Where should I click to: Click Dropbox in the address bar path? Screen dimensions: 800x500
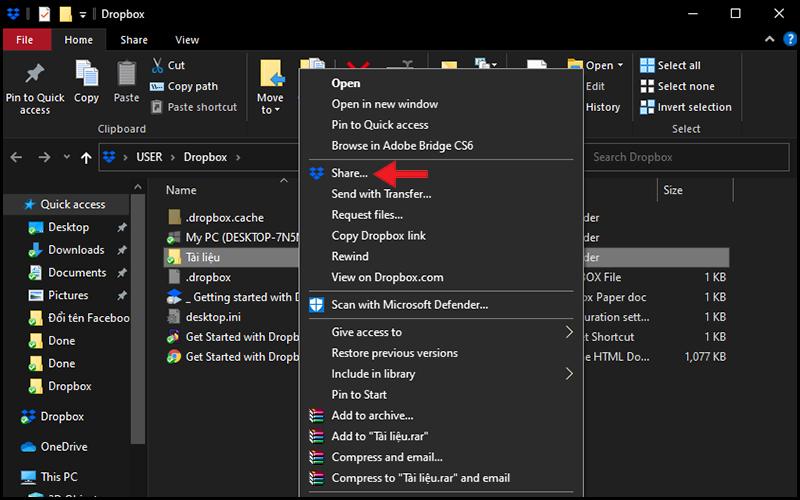(205, 157)
